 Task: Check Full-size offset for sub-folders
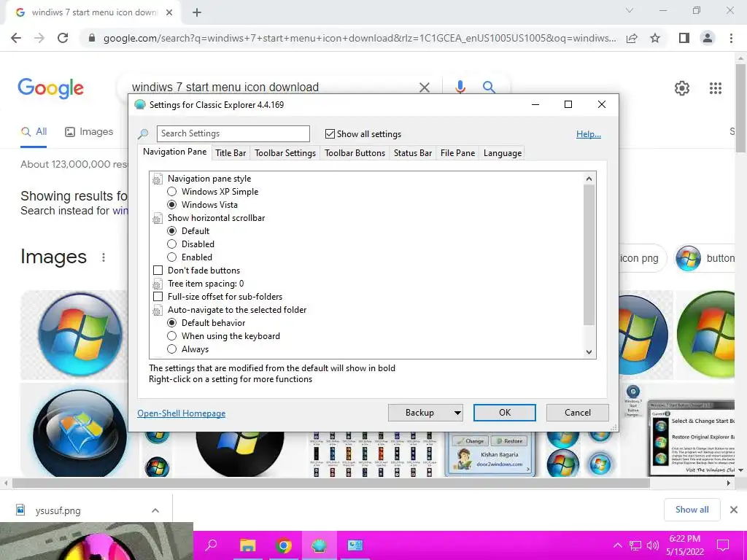[x=158, y=296]
